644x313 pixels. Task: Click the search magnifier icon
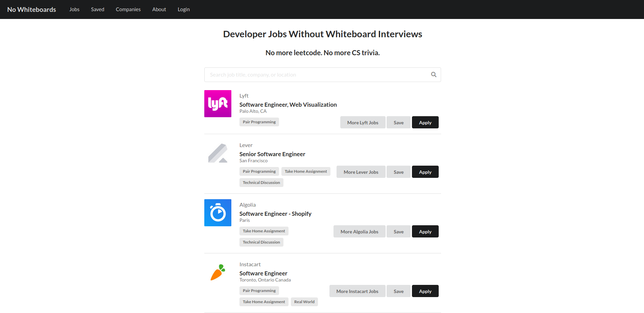click(x=434, y=75)
